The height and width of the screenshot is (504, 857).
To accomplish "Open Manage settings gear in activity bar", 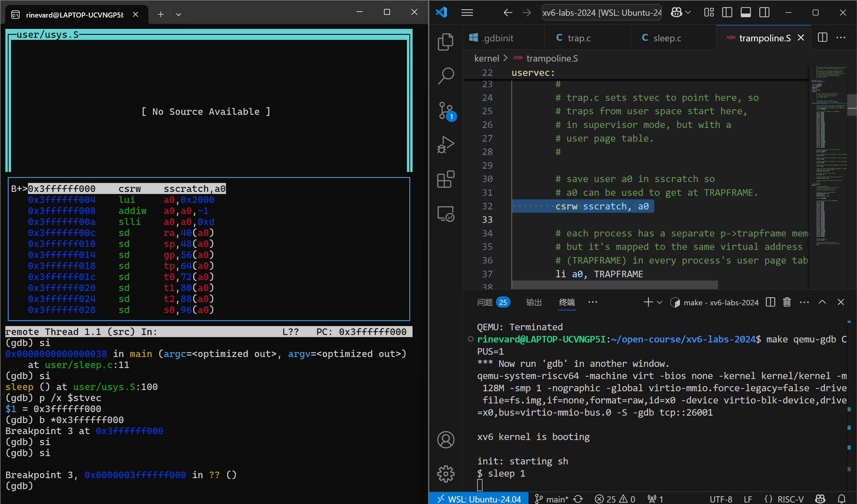I will tap(446, 473).
